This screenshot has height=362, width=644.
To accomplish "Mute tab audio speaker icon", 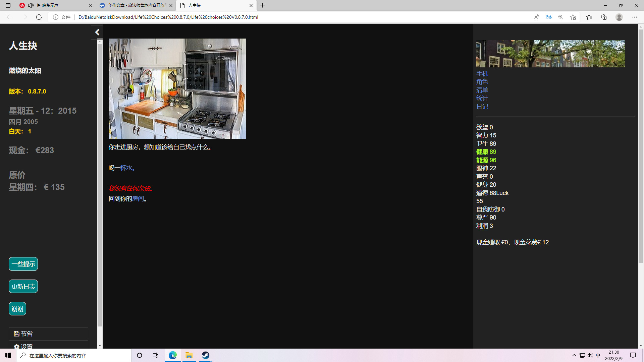I will pos(31,5).
